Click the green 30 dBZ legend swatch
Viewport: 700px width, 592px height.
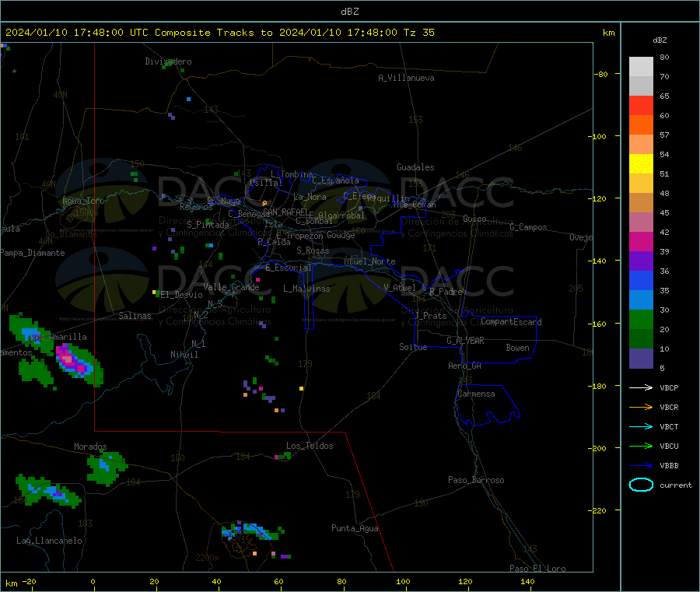click(641, 319)
